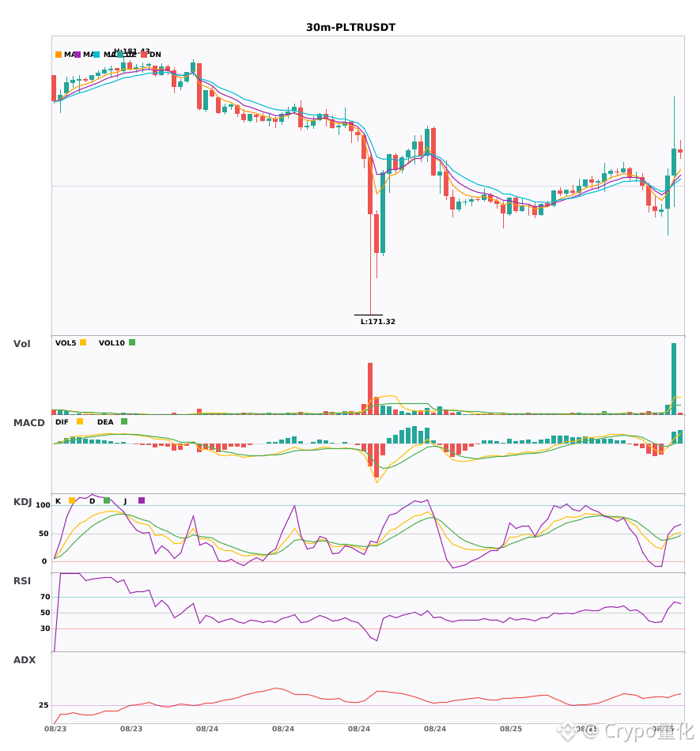The width and height of the screenshot is (700, 751).
Task: Click the 100 value on KDJ axis
Action: click(43, 505)
